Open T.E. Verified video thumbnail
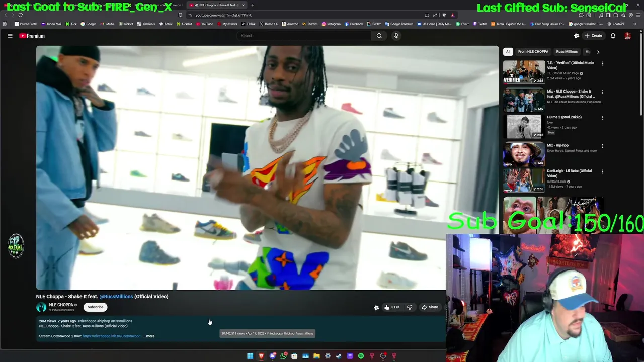 (x=524, y=72)
